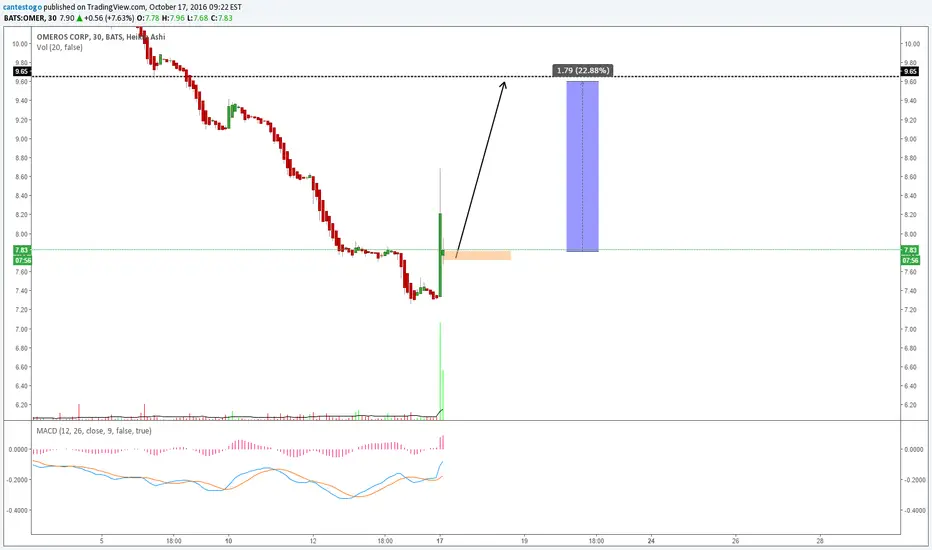Click the 8.00 level on right price scale
Image resolution: width=932 pixels, height=550 pixels.
pos(911,234)
